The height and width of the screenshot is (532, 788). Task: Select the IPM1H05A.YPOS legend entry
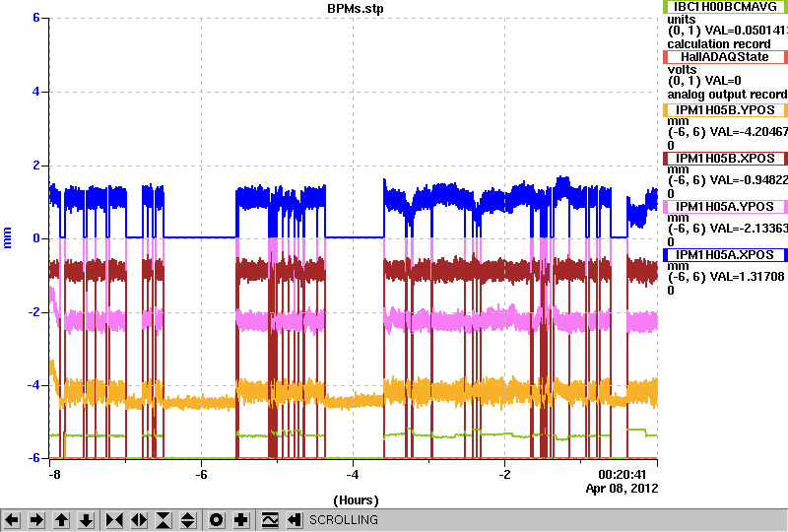tap(725, 207)
